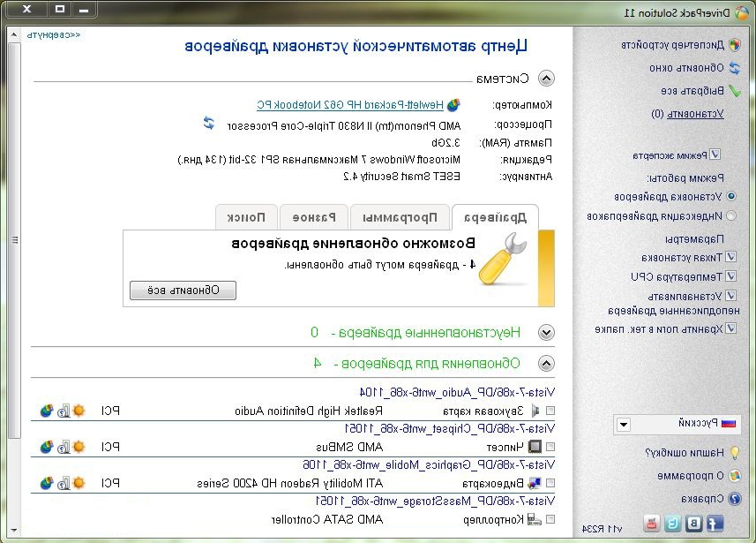756x543 pixels.
Task: Select the Индексация драйверпаков radio button
Action: point(731,215)
